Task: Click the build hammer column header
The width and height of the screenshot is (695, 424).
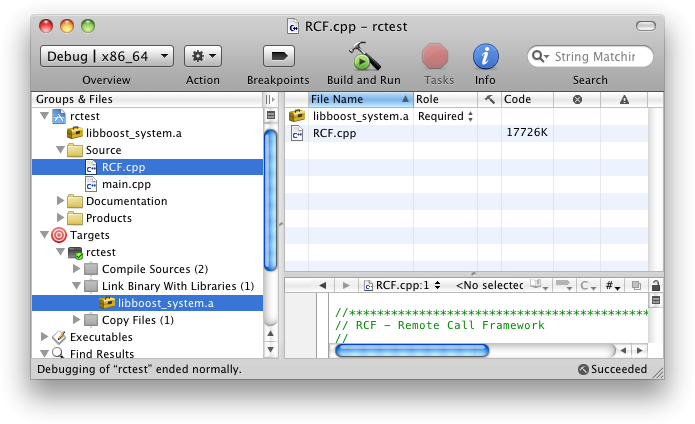Action: tap(489, 99)
